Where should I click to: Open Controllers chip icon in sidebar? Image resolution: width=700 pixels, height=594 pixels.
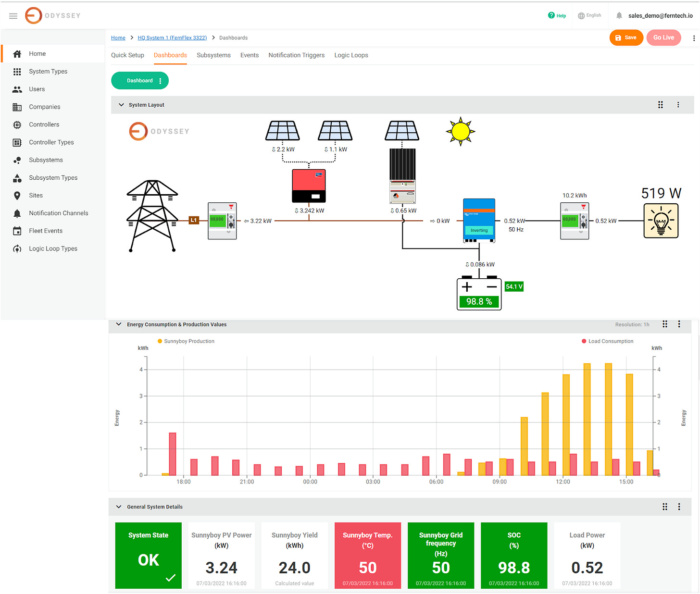click(17, 124)
